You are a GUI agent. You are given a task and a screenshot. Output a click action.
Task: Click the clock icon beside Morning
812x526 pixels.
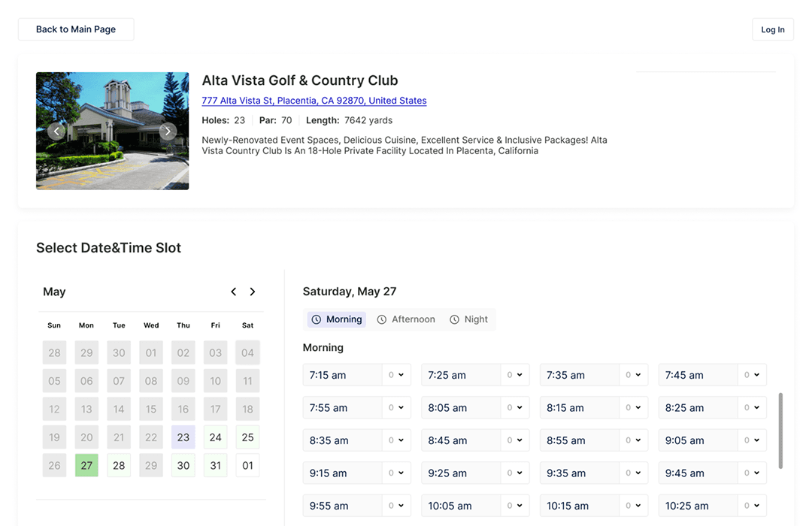pyautogui.click(x=317, y=319)
